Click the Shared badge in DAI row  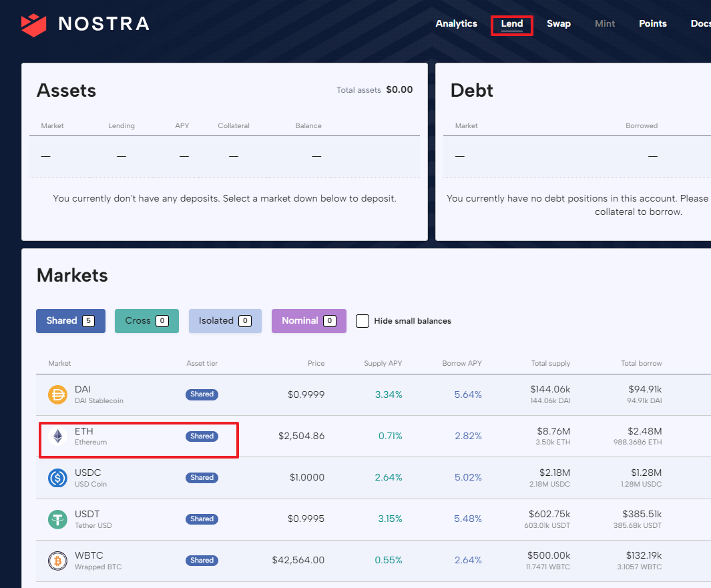[202, 394]
